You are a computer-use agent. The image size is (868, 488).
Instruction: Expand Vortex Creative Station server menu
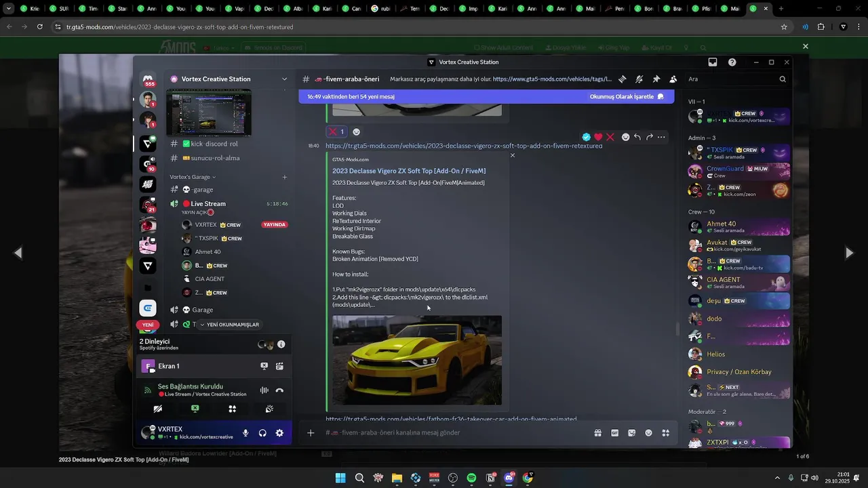[x=285, y=79]
